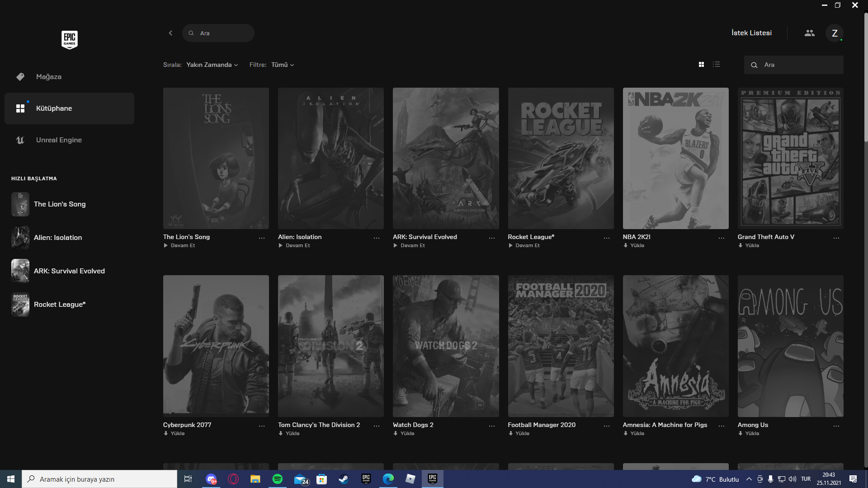Click the Football Manager 2020 cover
Image resolution: width=868 pixels, height=488 pixels.
click(x=561, y=346)
